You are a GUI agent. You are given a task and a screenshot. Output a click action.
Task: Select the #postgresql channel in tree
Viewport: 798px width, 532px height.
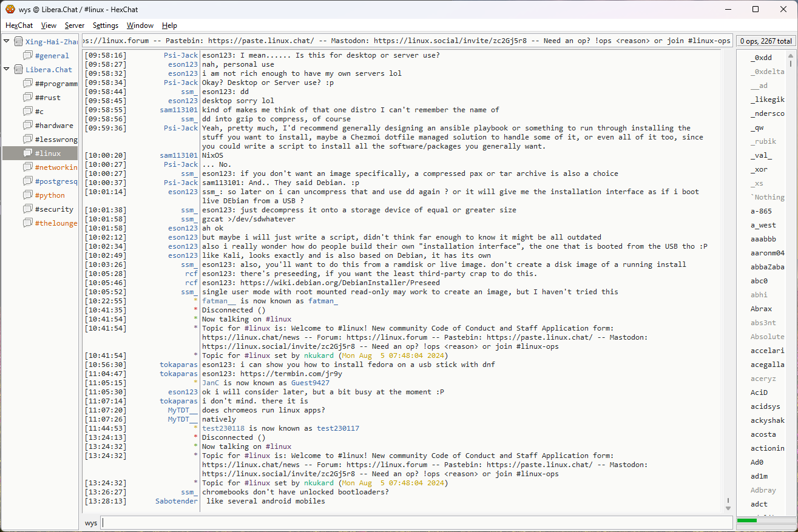click(x=56, y=181)
